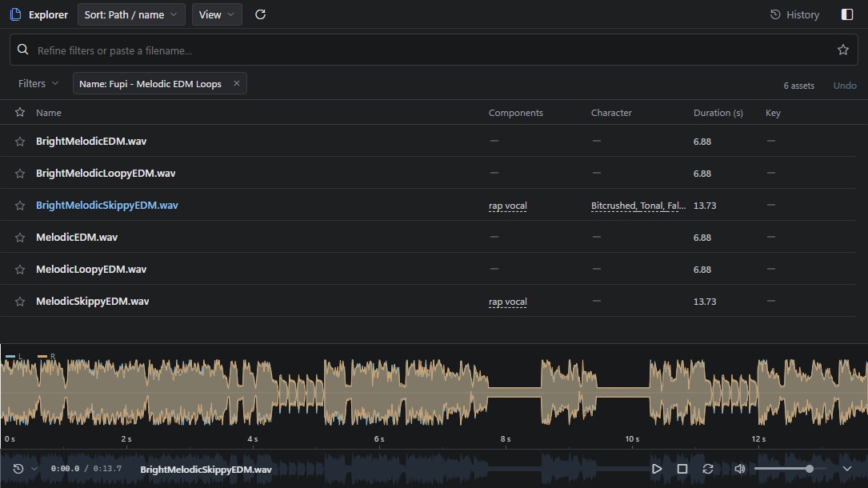
Task: Toggle the R channel legend
Action: point(46,356)
